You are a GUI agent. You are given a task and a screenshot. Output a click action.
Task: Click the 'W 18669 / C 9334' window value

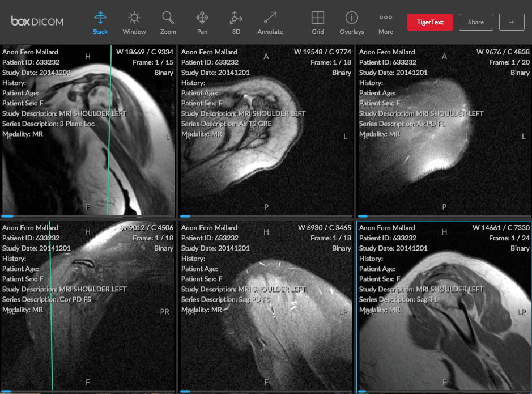click(144, 52)
